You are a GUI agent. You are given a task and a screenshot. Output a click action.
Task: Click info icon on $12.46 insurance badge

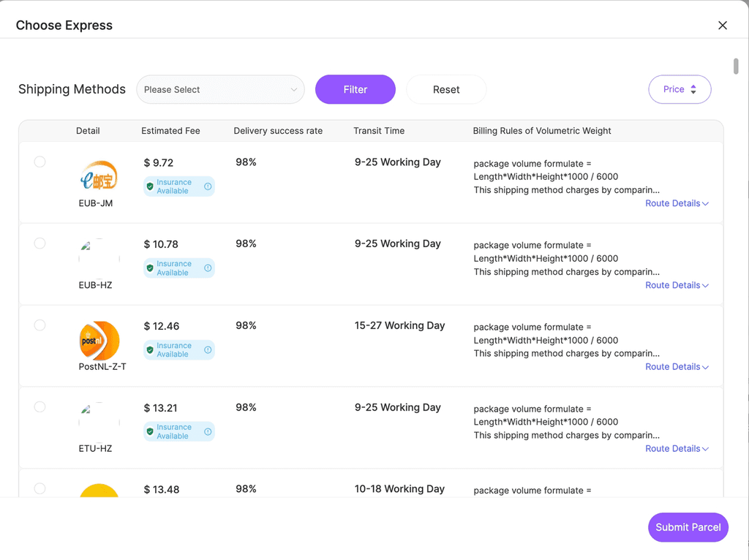coord(208,350)
